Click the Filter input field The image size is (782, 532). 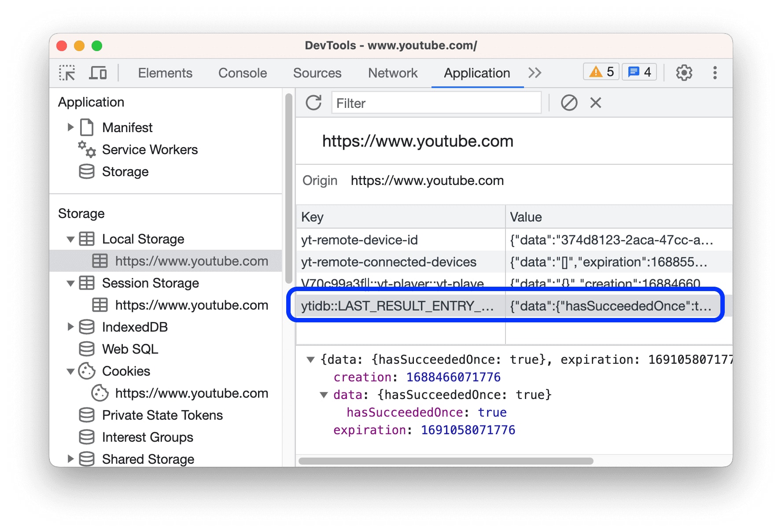tap(436, 103)
